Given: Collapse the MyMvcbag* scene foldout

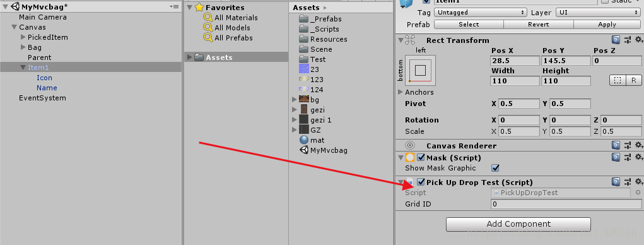Looking at the screenshot, I should pos(5,7).
